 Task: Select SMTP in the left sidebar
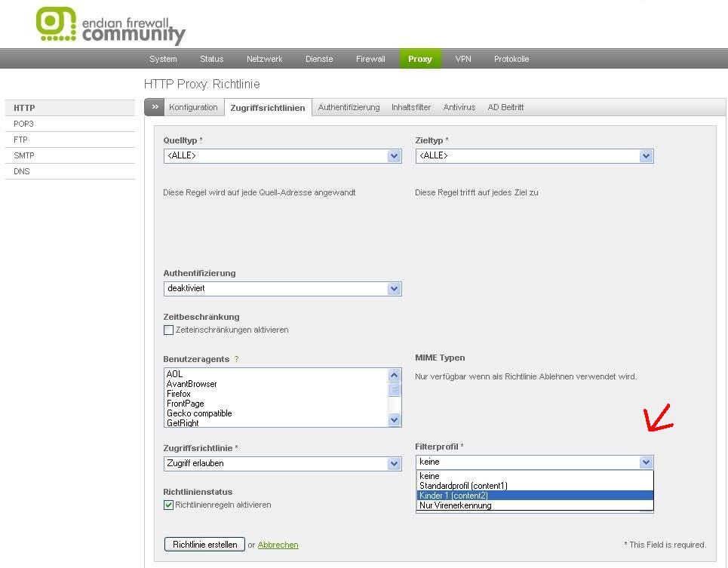click(x=24, y=155)
